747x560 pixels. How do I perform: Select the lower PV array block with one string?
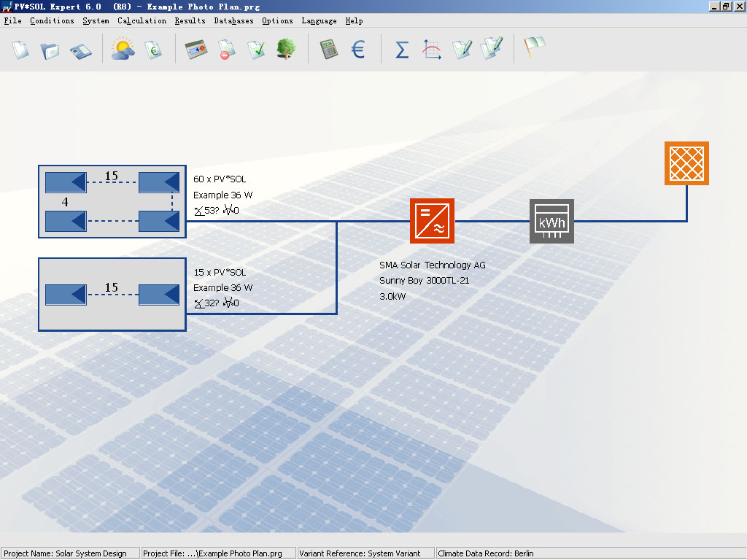coord(112,295)
